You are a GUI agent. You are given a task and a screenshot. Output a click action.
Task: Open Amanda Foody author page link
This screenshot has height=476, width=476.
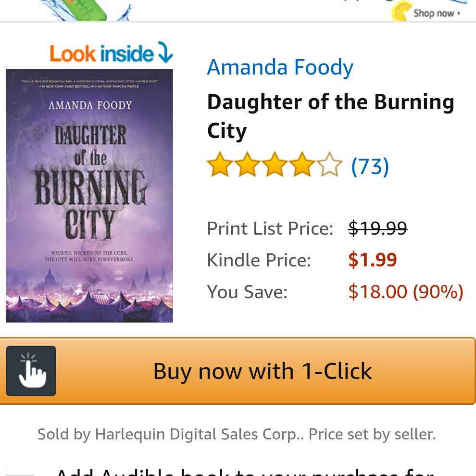click(280, 67)
